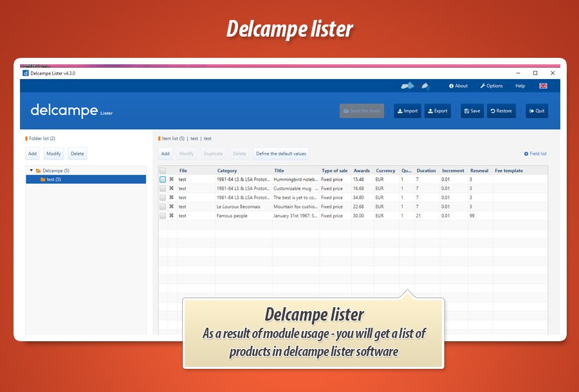579x392 pixels.
Task: Tick the checkbox for Le Louroux Beconnais row
Action: click(163, 207)
